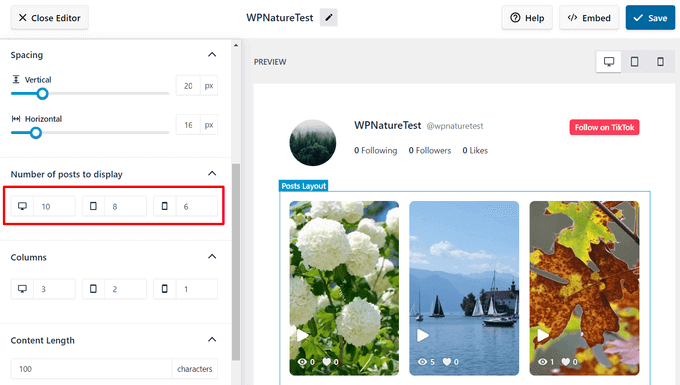Switch preview to mobile view
This screenshot has width=680, height=385.
tap(660, 62)
